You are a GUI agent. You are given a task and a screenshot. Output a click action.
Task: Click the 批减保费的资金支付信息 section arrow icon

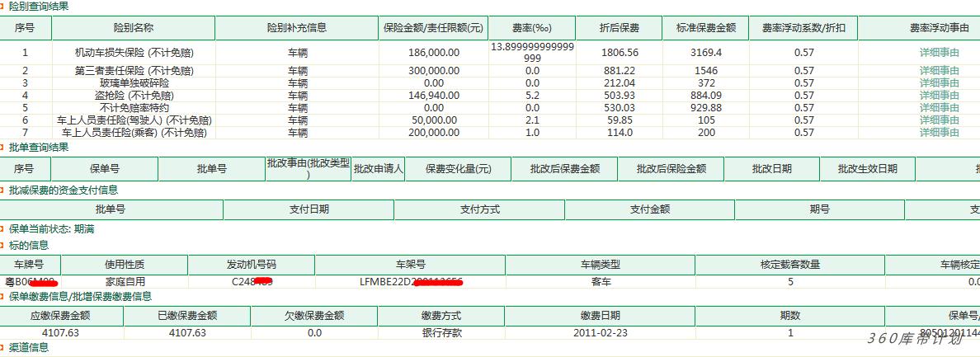[x=2, y=190]
